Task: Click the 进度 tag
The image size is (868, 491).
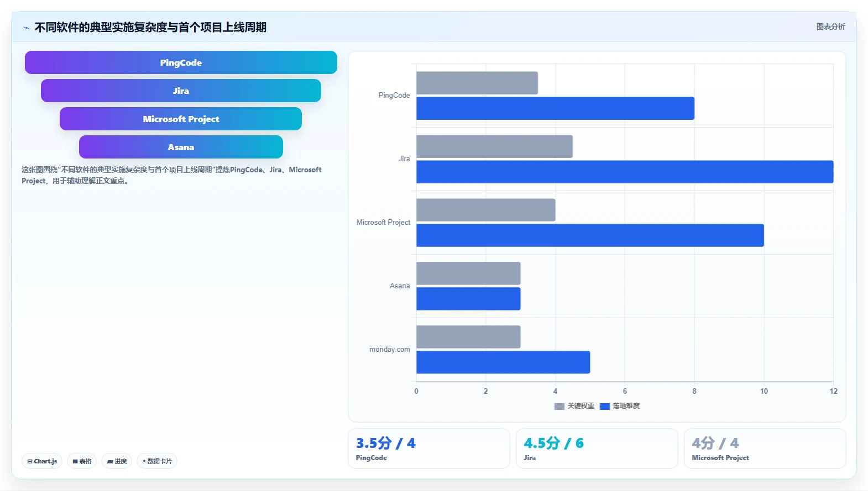Action: click(117, 461)
